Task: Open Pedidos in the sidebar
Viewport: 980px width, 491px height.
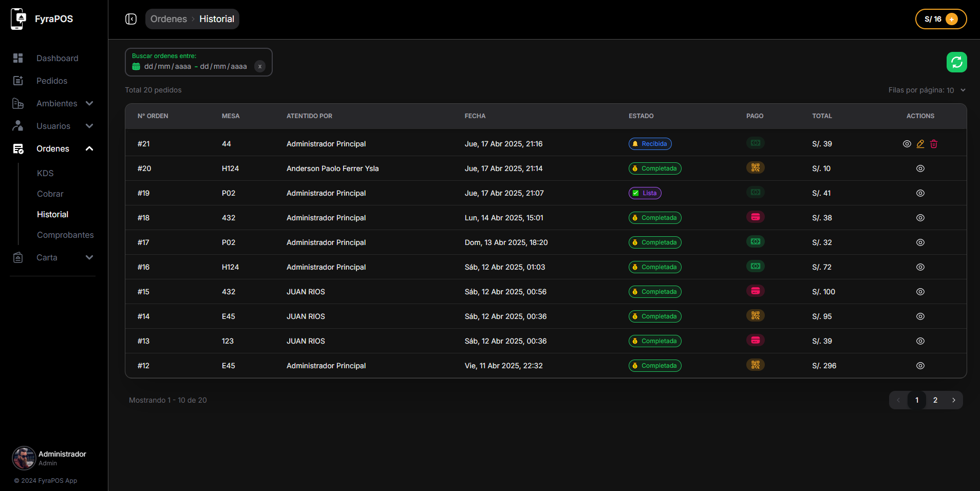Action: pos(52,81)
